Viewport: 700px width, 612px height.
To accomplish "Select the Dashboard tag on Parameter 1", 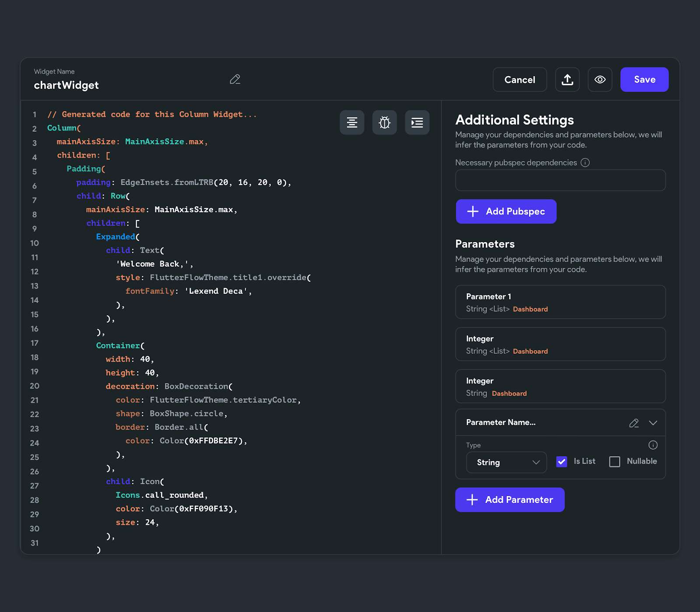I will tap(530, 309).
